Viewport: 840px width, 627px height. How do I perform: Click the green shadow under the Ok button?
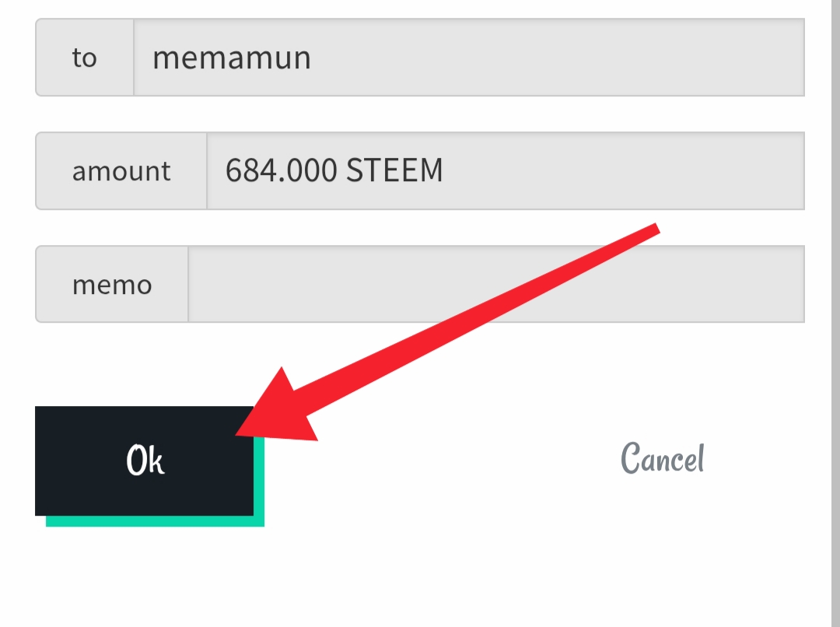(156, 521)
